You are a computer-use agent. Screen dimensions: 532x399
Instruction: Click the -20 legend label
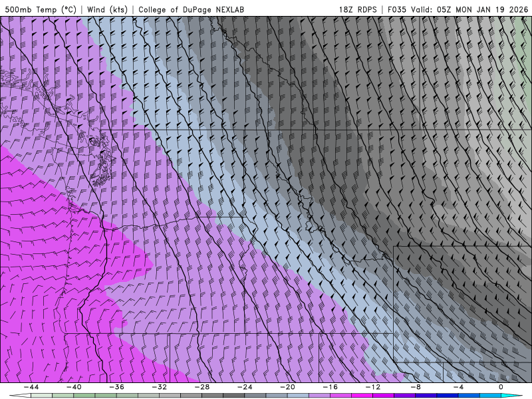[x=288, y=387]
